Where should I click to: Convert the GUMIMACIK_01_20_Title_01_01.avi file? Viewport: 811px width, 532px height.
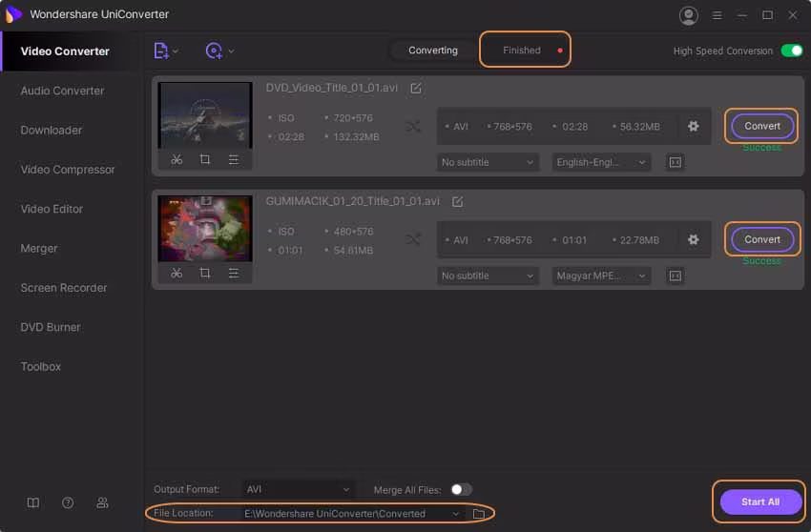[x=762, y=239]
